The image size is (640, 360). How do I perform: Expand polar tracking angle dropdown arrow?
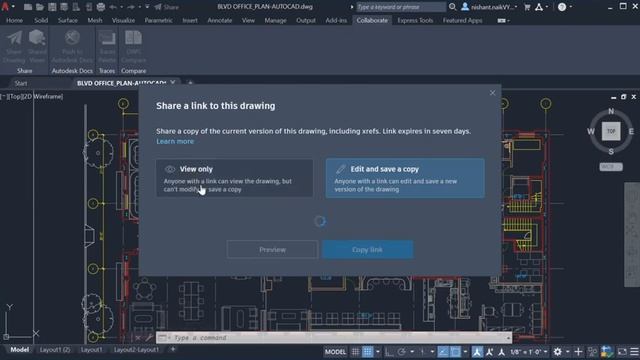(x=412, y=352)
